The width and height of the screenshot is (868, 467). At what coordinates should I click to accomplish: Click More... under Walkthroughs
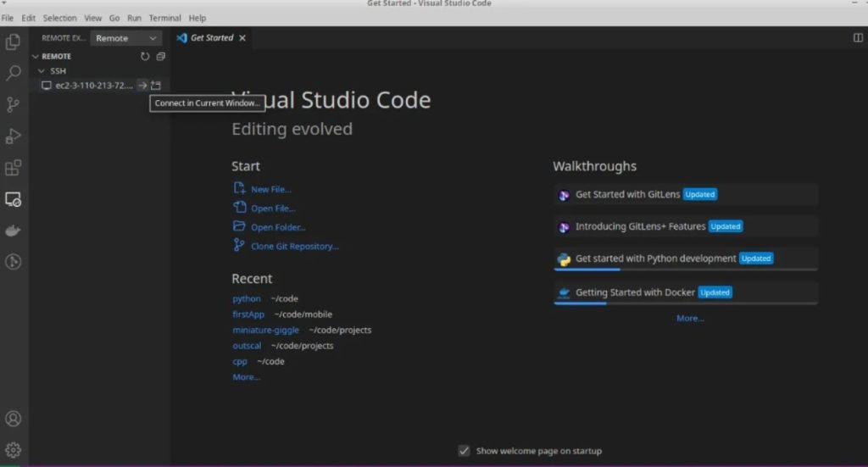coord(690,318)
